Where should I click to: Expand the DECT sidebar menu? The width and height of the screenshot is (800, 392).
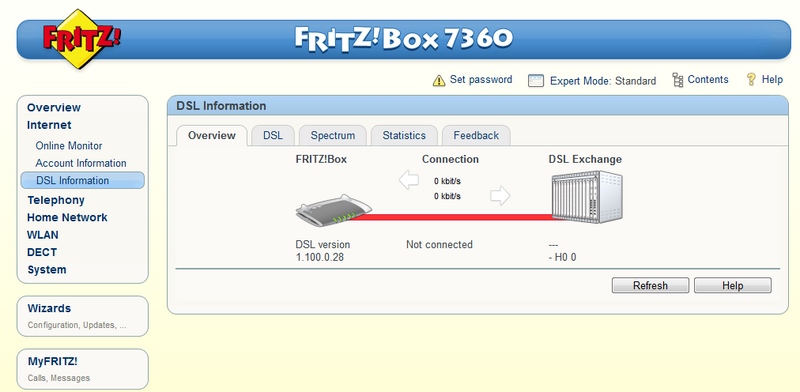pyautogui.click(x=42, y=252)
